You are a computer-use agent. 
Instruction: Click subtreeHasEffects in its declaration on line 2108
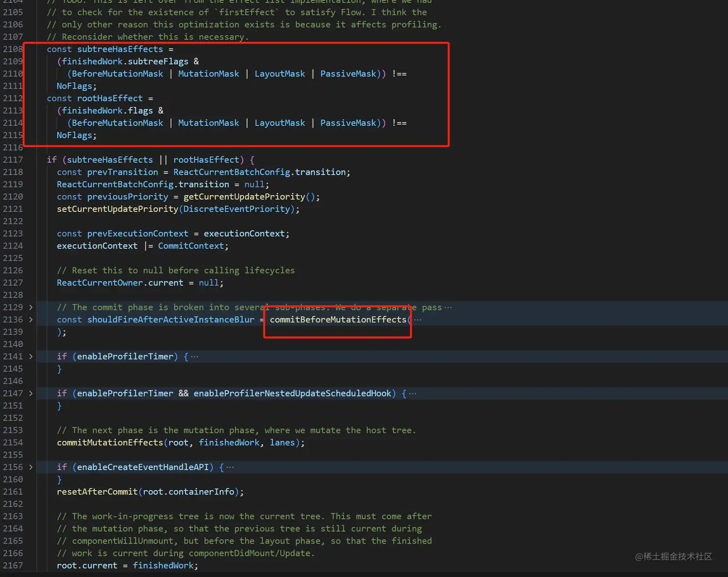[x=120, y=49]
